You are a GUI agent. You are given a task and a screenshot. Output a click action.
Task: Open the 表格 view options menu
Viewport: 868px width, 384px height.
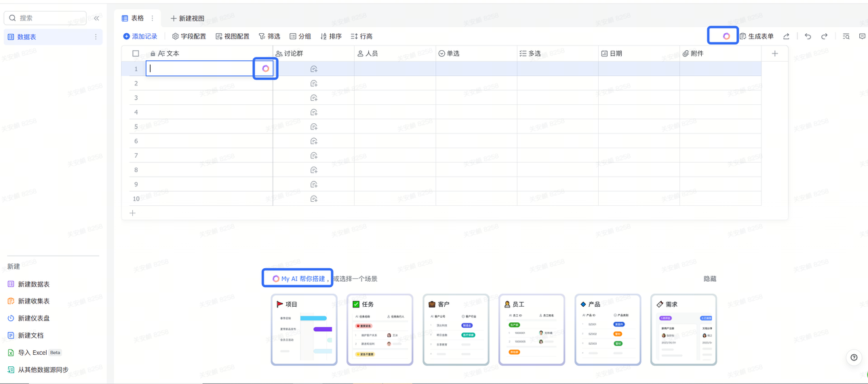(152, 18)
